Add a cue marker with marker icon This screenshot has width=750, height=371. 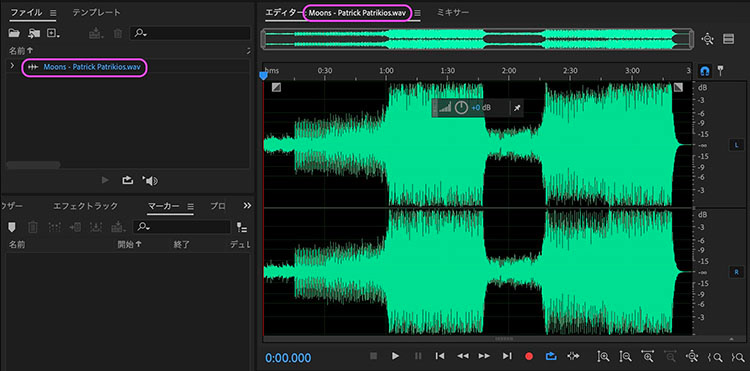click(12, 227)
